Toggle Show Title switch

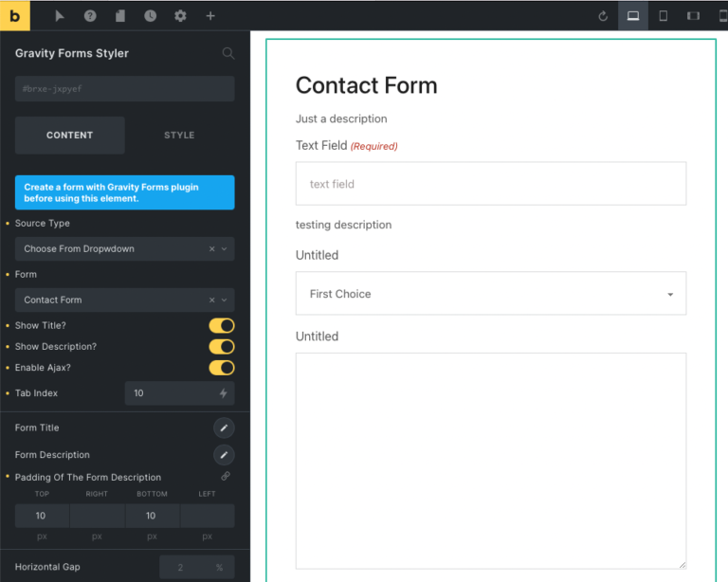(x=222, y=326)
